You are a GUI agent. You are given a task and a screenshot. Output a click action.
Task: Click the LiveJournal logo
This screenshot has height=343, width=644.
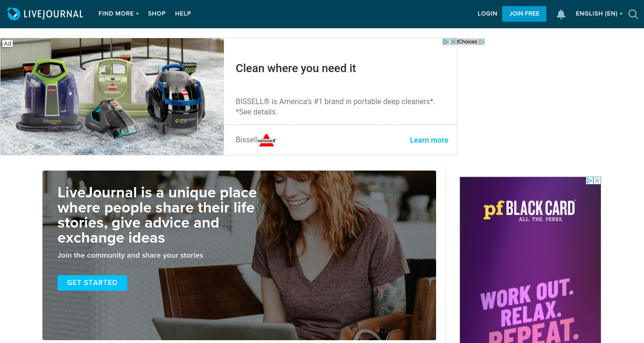[x=45, y=14]
